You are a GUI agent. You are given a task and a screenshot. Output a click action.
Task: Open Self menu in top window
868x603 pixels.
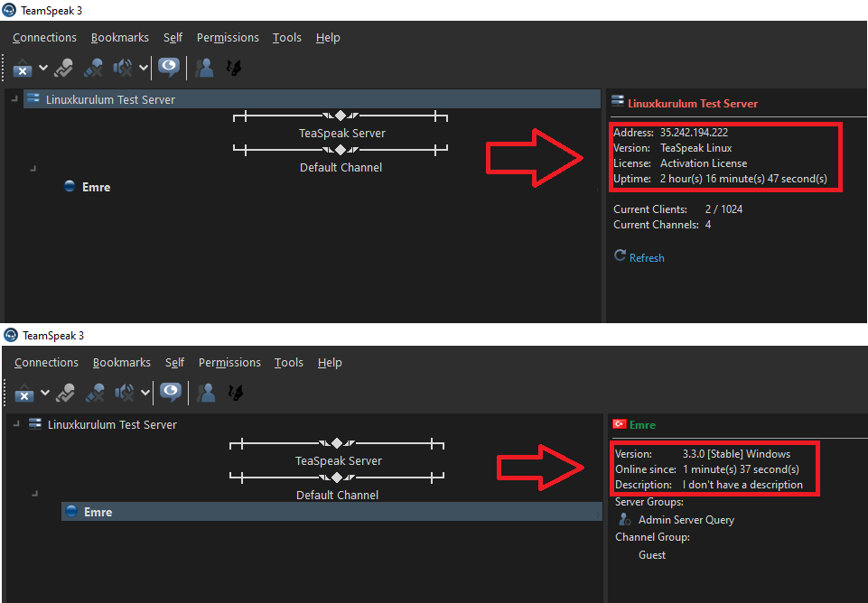coord(173,38)
